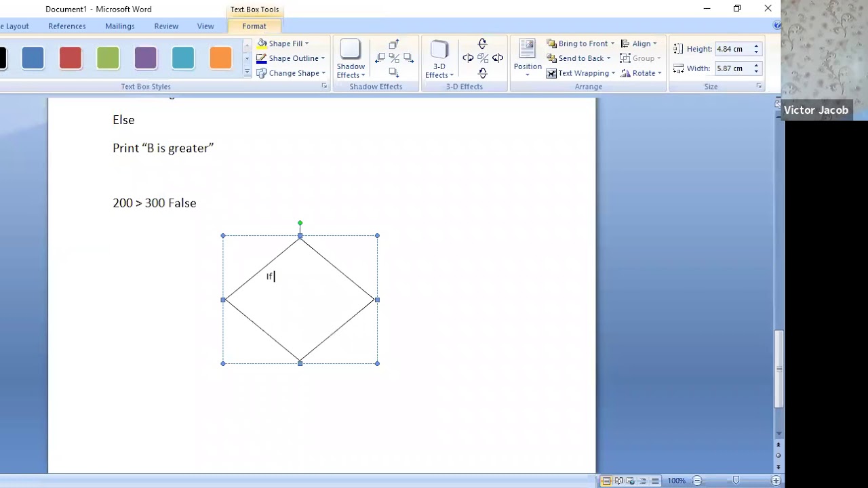This screenshot has height=488, width=868.
Task: Toggle 3-D effect on/off center button
Action: [x=483, y=58]
